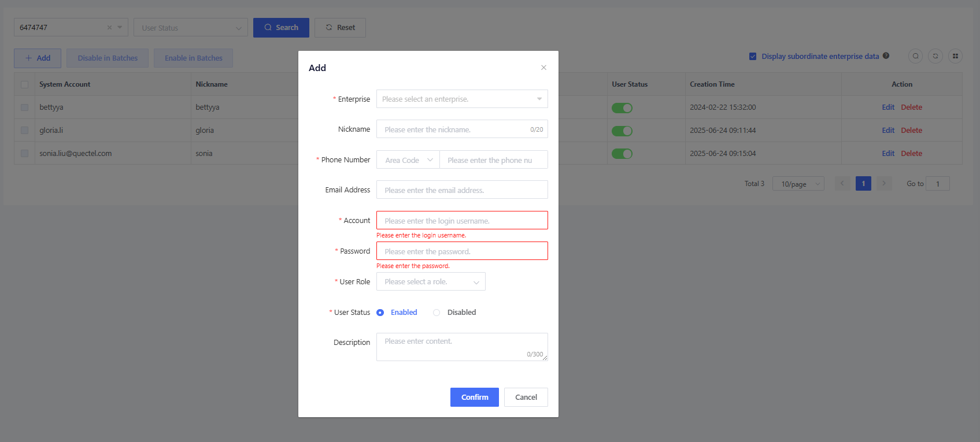The image size is (980, 442).
Task: Select the Disabled user status radio button
Action: (437, 313)
